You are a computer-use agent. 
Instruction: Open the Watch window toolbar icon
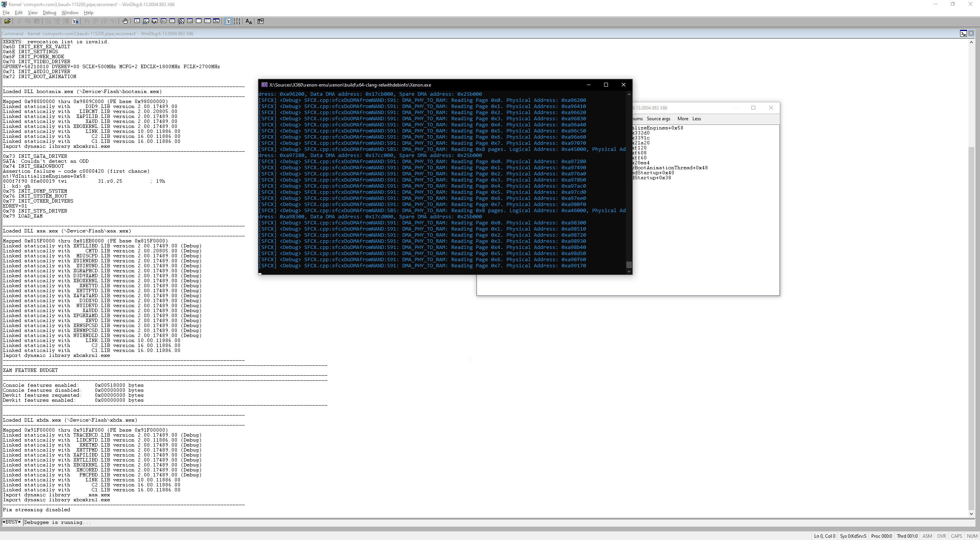coord(146,21)
